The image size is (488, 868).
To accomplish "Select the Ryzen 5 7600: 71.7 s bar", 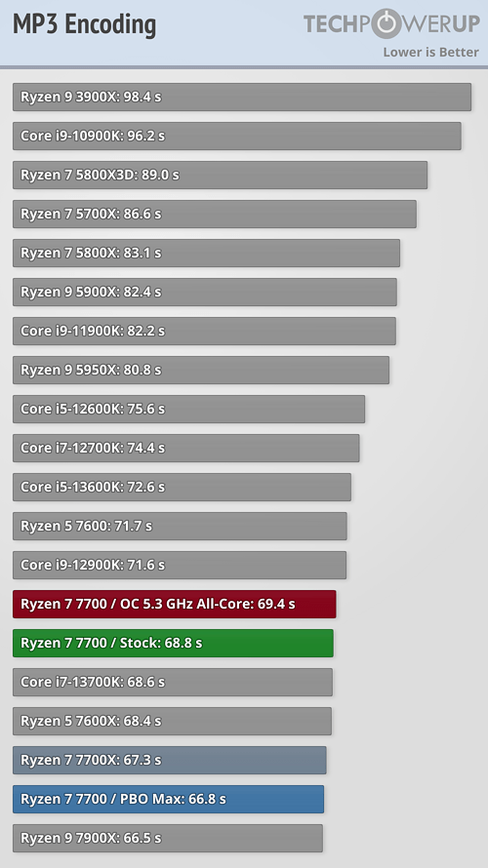I will [180, 526].
